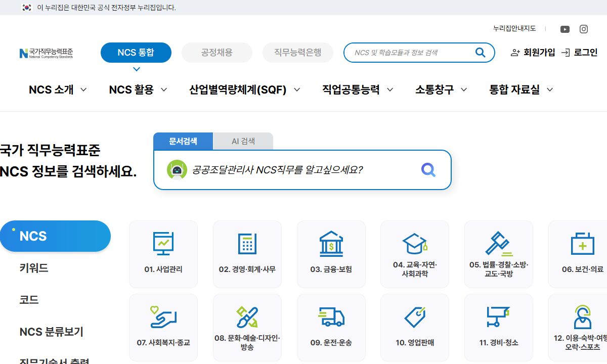Select the 06. 보건·의료 category icon
The image size is (607, 364).
(583, 243)
